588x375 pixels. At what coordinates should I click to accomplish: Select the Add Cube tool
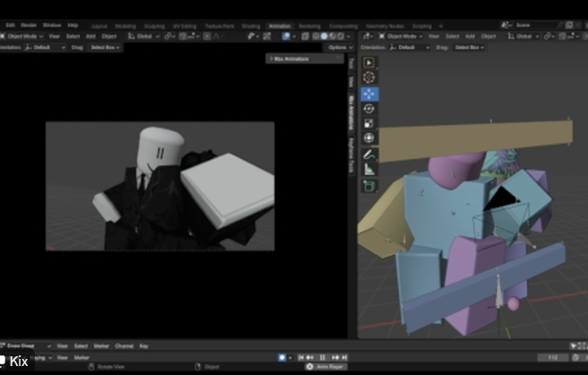(369, 186)
